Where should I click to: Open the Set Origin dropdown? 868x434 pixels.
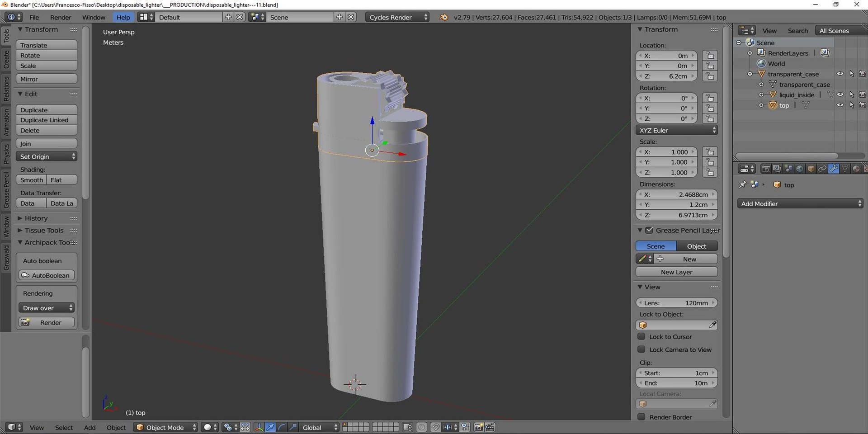point(47,156)
